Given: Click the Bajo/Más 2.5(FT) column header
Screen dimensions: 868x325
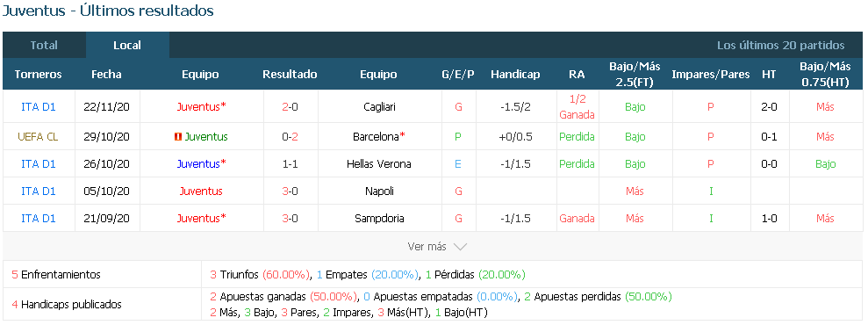Looking at the screenshot, I should [635, 74].
